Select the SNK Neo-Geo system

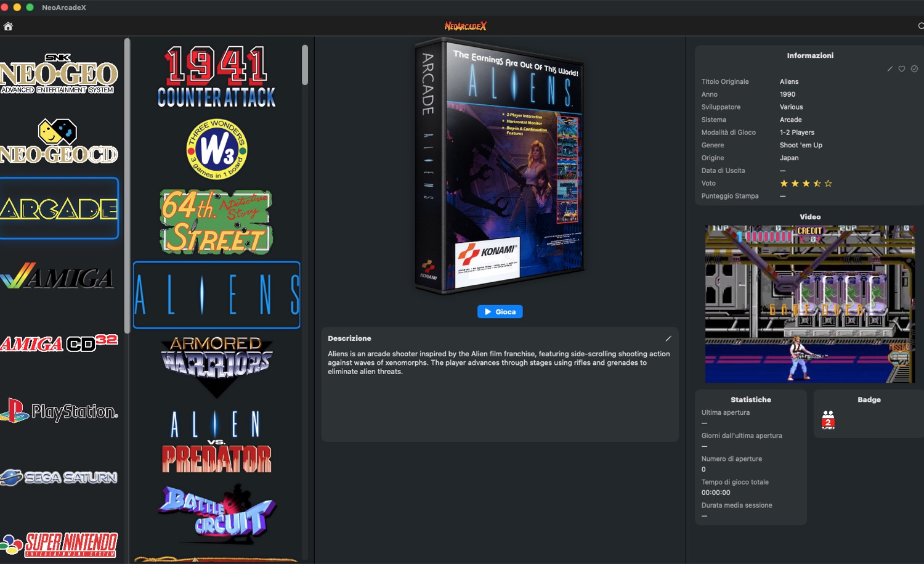click(59, 74)
